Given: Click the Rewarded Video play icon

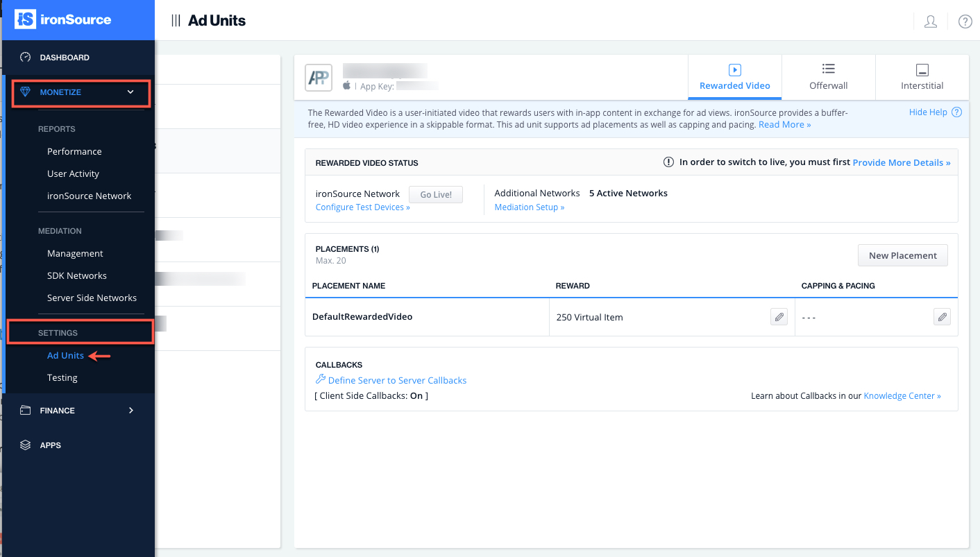Looking at the screenshot, I should pyautogui.click(x=735, y=69).
